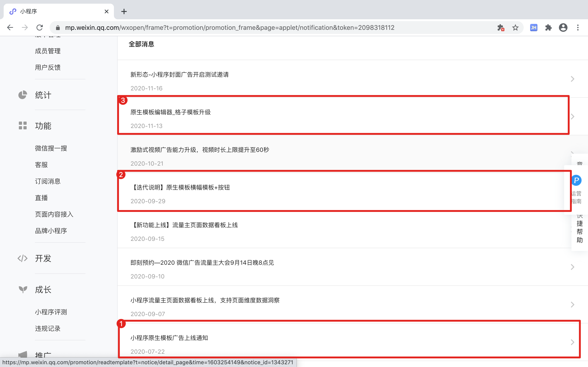Viewport: 588px width, 367px height.
Task: Expand the 小程序流量主页面数据看板 message chevron
Action: pyautogui.click(x=572, y=305)
